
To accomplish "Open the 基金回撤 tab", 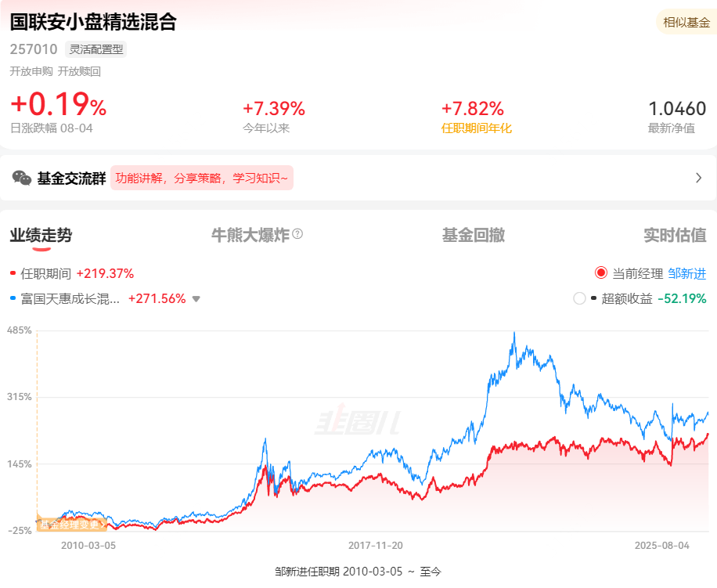I will click(474, 235).
